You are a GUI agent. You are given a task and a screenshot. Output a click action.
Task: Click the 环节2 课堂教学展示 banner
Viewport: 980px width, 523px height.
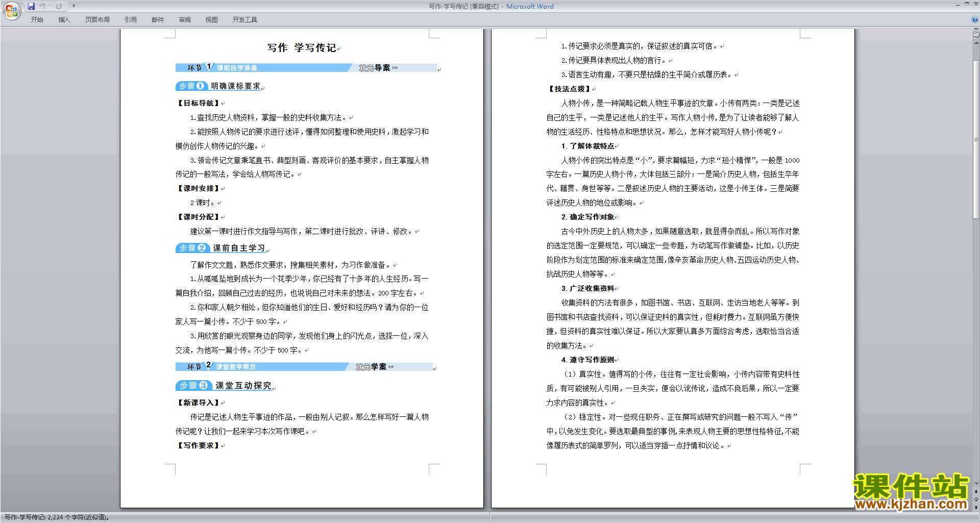point(304,366)
